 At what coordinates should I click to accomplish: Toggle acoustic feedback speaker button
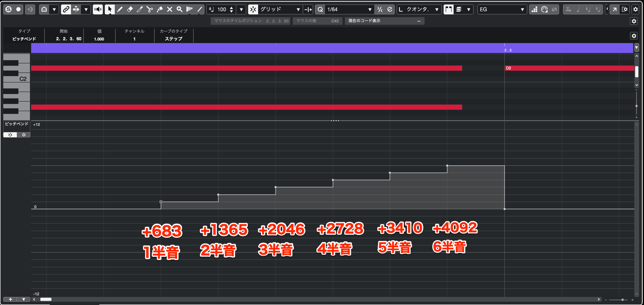[98, 9]
